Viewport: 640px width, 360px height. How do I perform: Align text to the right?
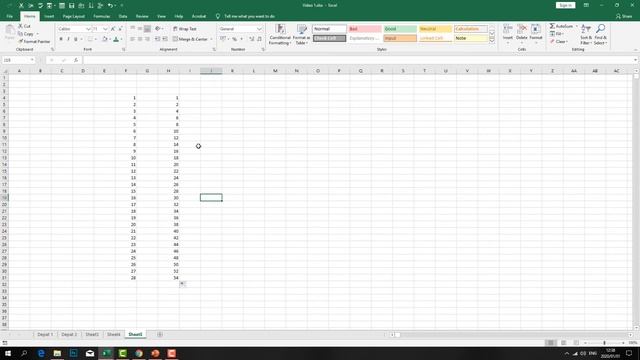pyautogui.click(x=147, y=39)
